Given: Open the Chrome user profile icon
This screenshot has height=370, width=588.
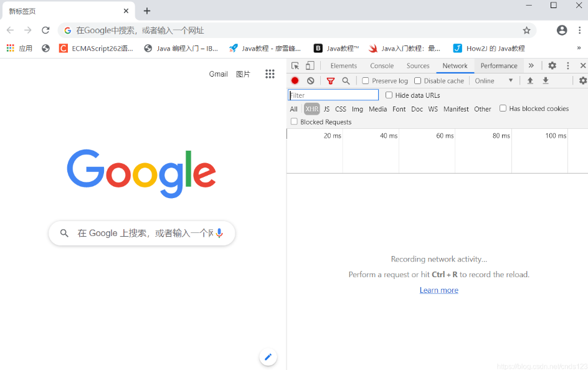Looking at the screenshot, I should [x=562, y=31].
